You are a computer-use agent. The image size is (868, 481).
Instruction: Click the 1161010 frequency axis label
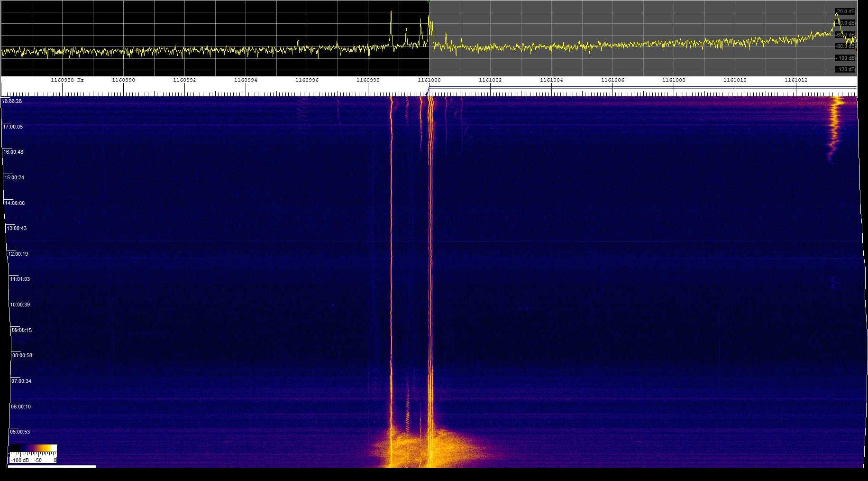tap(735, 80)
